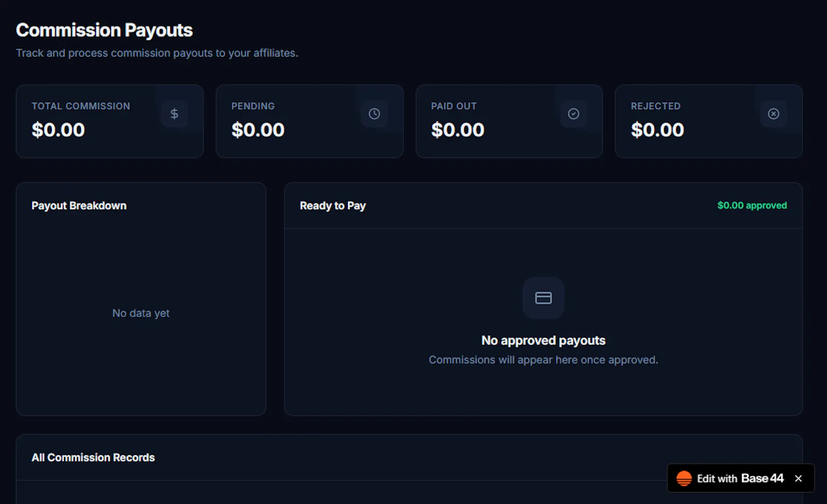The height and width of the screenshot is (504, 827).
Task: Click the Commission Payouts page title
Action: coord(104,30)
